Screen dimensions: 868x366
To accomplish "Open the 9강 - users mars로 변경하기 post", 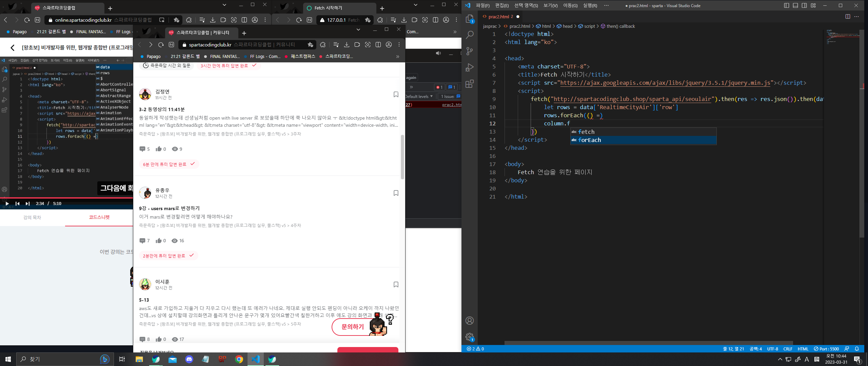I will coord(169,208).
